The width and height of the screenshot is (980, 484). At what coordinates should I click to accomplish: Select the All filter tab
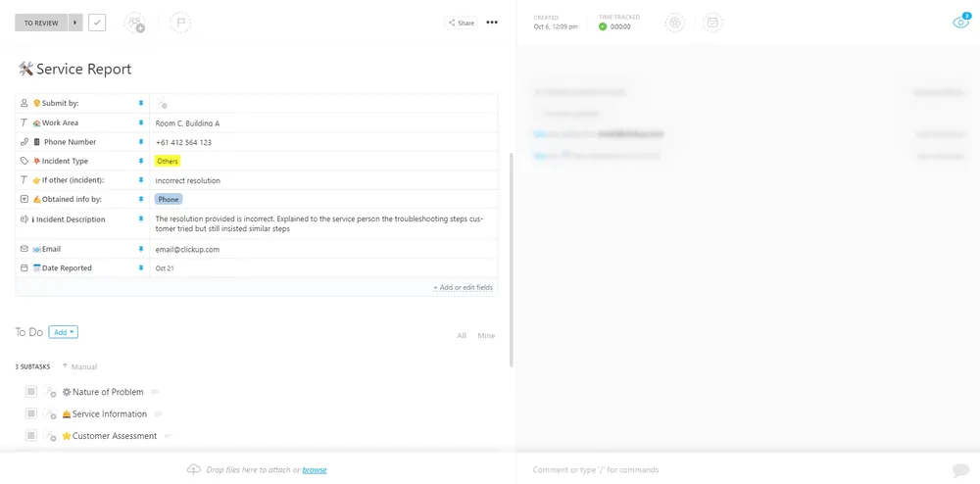pyautogui.click(x=462, y=336)
